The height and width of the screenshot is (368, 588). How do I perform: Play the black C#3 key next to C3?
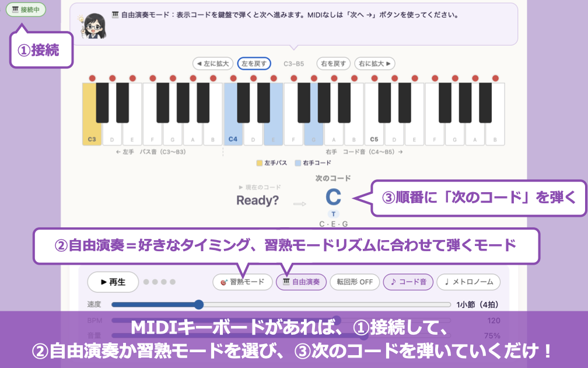pyautogui.click(x=103, y=103)
